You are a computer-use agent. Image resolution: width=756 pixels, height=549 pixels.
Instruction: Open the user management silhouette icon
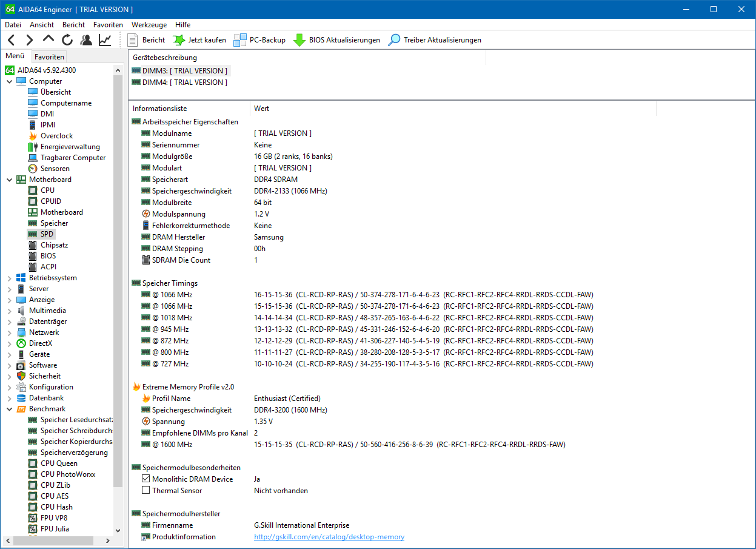point(86,40)
